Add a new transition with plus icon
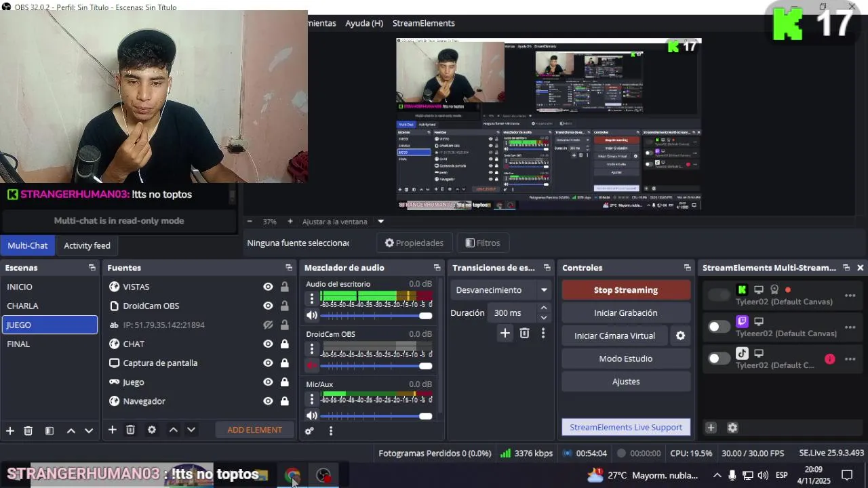Viewport: 868px width, 488px height. 505,333
